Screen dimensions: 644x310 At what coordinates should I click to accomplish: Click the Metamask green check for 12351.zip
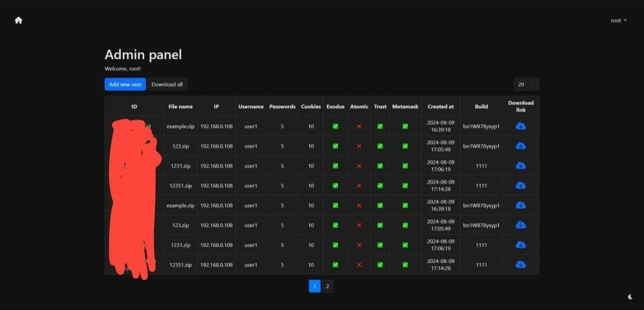click(x=405, y=185)
